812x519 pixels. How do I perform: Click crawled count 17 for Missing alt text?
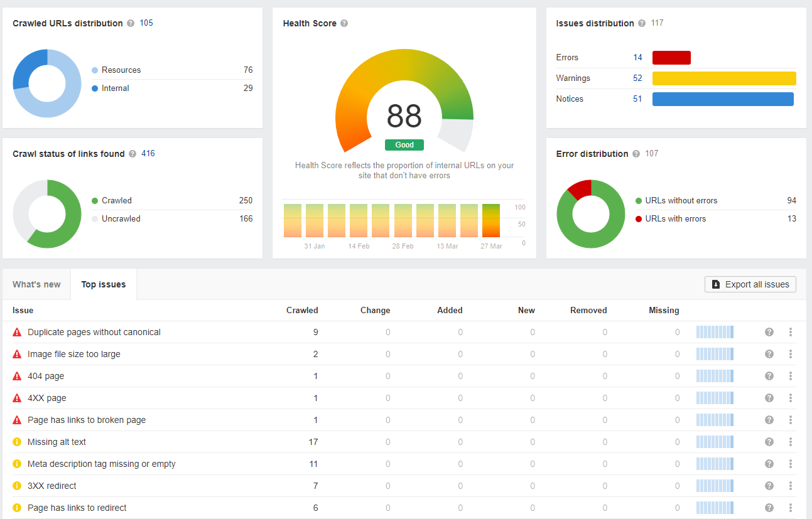coord(313,442)
